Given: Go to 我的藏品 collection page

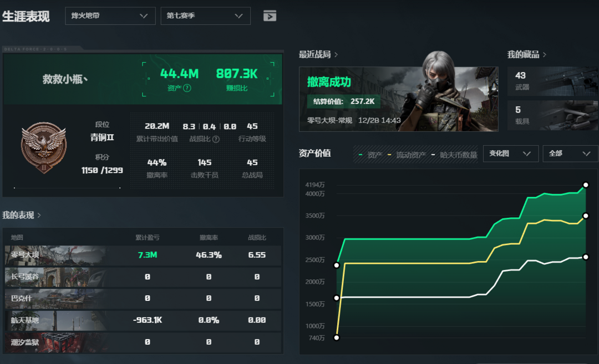Looking at the screenshot, I should [x=526, y=54].
